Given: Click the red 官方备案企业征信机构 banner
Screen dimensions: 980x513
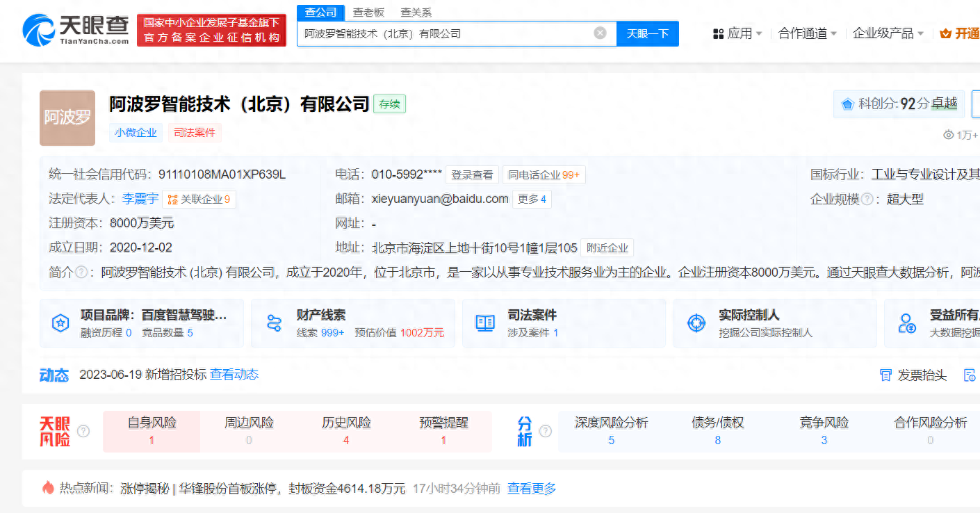Looking at the screenshot, I should pyautogui.click(x=211, y=31).
